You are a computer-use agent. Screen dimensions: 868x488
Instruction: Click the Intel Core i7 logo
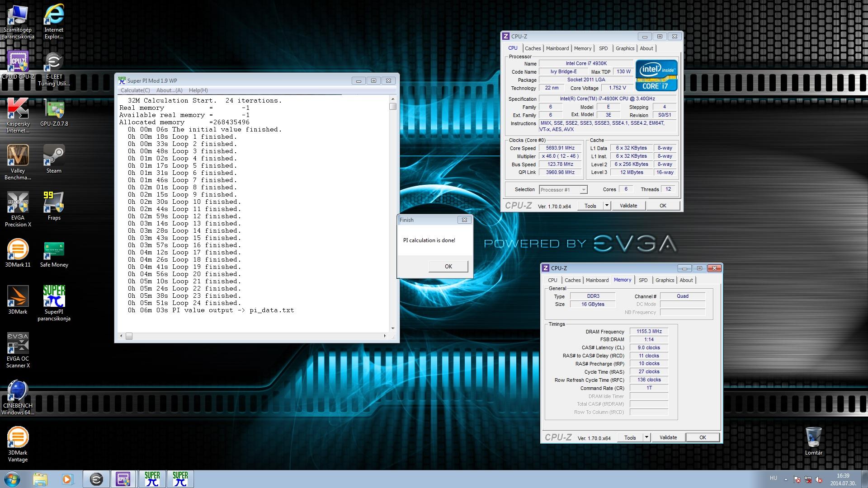click(x=656, y=75)
